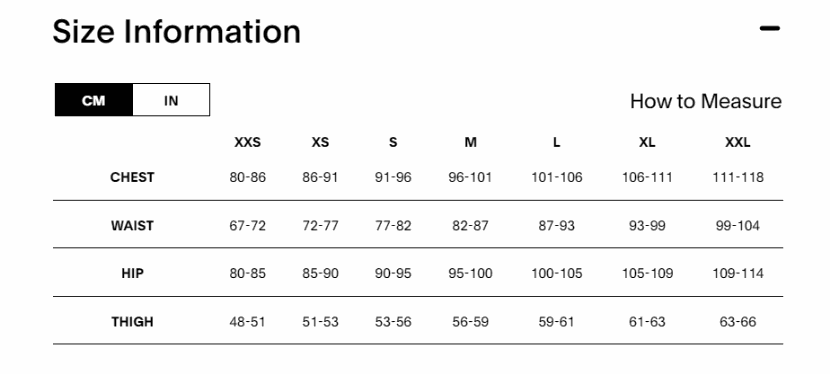Screen dimensions: 830x374
Task: Select the HIP row label
Action: (132, 273)
